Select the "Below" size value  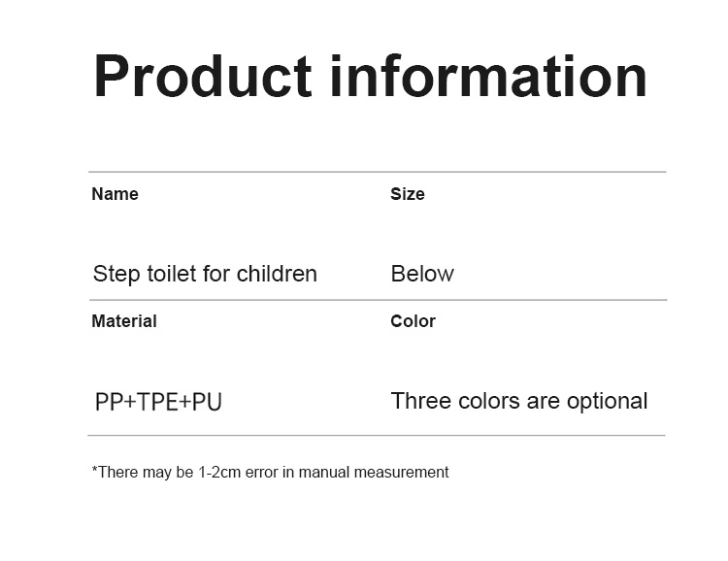click(x=422, y=274)
